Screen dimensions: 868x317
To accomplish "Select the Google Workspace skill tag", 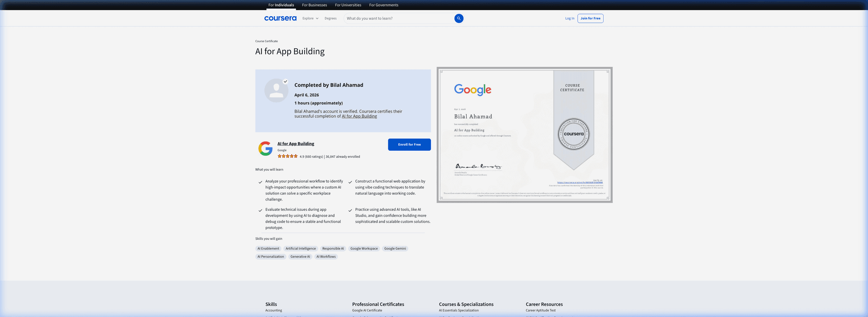I will (x=364, y=249).
